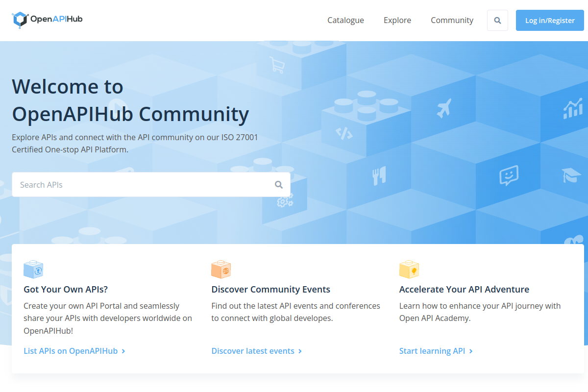Screen dimensions: 588x392
Task: Open Discover latest events link
Action: (257, 351)
